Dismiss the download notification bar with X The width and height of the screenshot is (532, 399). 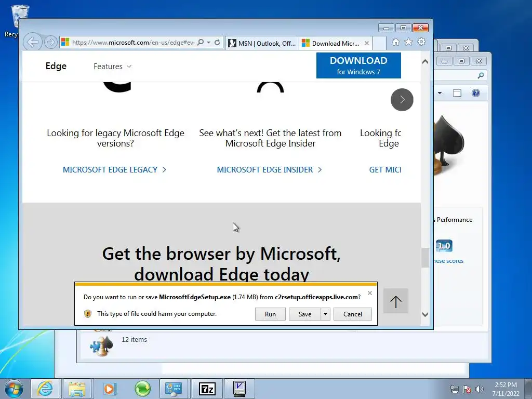click(x=370, y=293)
